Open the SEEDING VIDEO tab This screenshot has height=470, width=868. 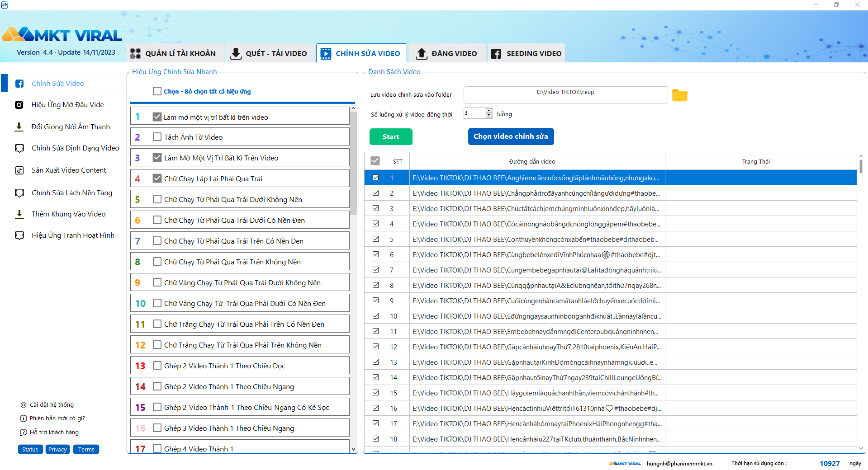pyautogui.click(x=526, y=53)
